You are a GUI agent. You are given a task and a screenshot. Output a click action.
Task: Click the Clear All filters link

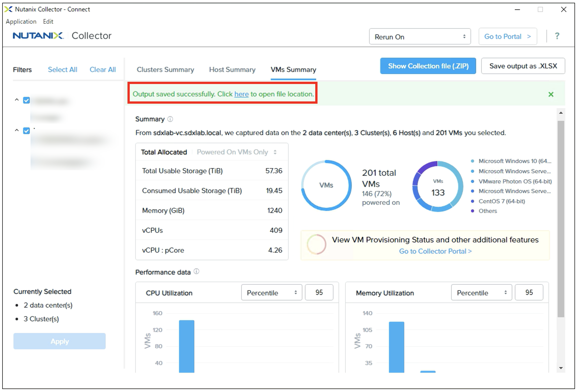point(103,70)
